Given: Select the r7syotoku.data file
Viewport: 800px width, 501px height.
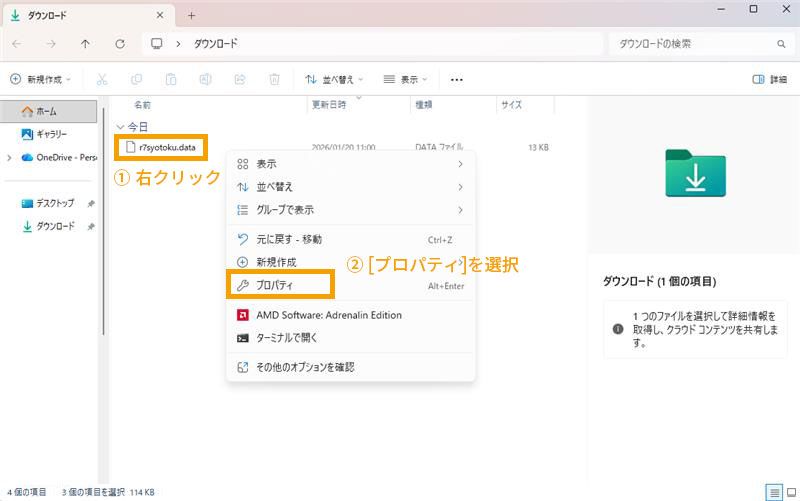Looking at the screenshot, I should click(x=161, y=147).
